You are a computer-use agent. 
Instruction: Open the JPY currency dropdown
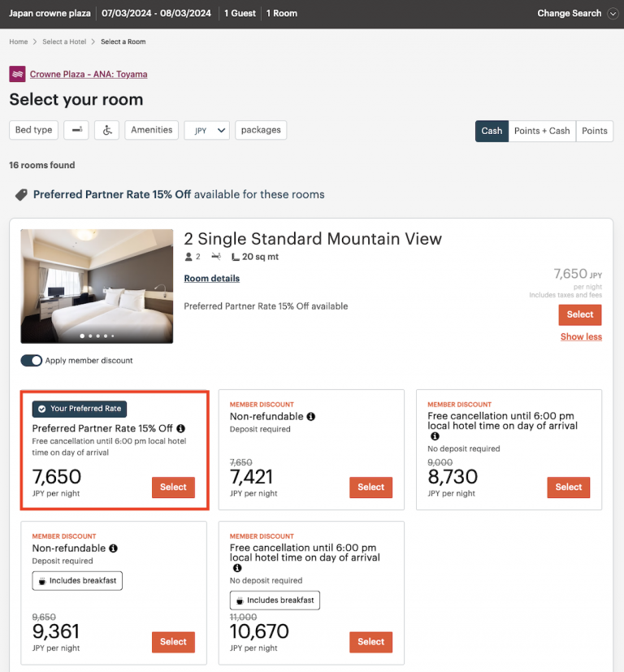[x=206, y=130]
